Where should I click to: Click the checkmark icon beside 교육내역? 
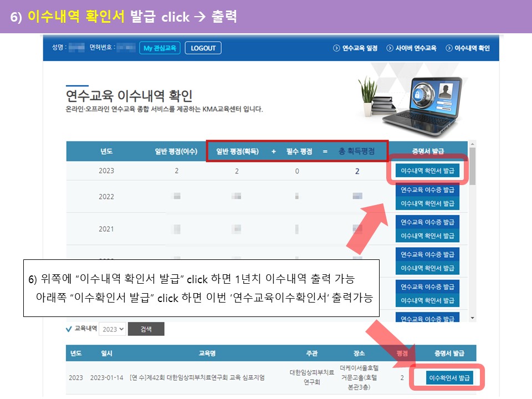[x=69, y=329]
